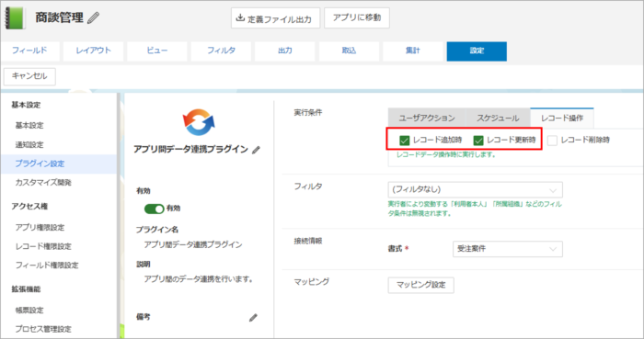Switch to the スケジュール tab
This screenshot has height=339, width=644.
click(498, 119)
